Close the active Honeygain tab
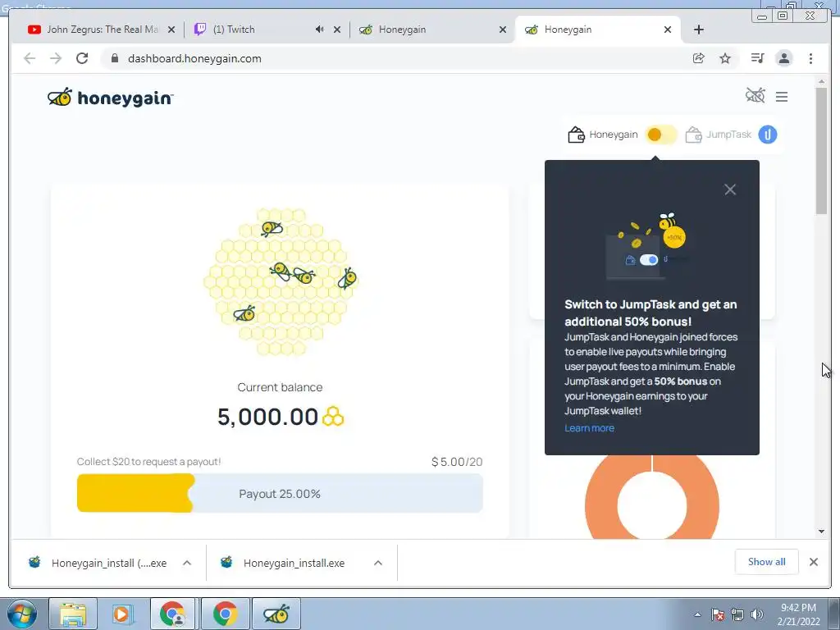840x630 pixels. point(668,30)
